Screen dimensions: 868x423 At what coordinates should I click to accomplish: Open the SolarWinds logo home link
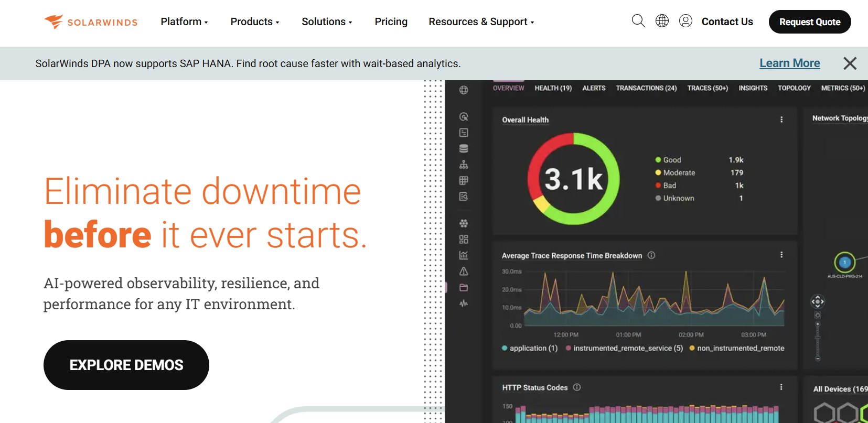91,22
